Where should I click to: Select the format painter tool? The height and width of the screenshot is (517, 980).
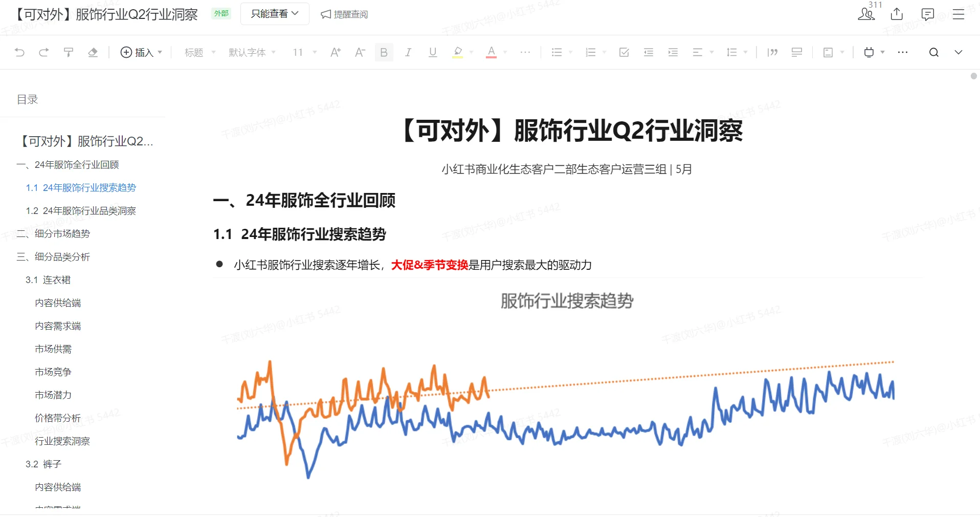[68, 52]
